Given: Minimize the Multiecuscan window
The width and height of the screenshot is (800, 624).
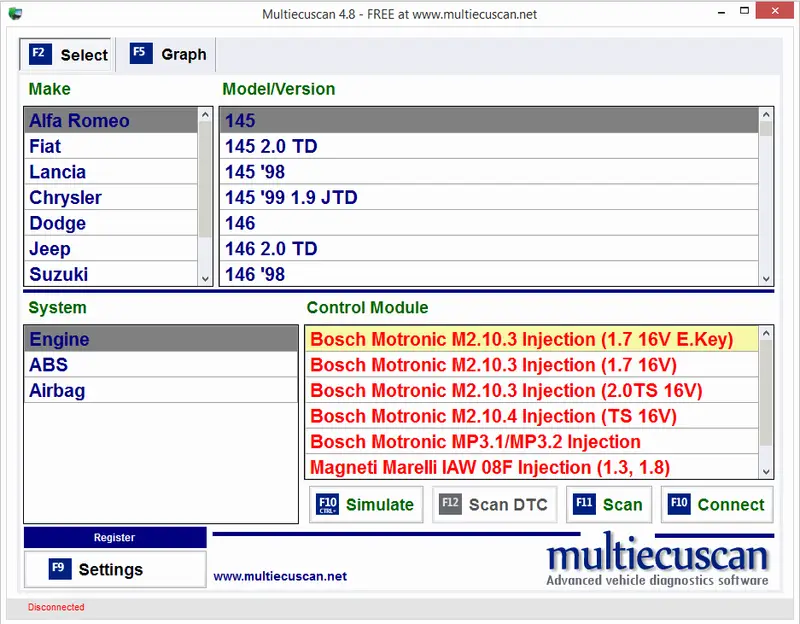Looking at the screenshot, I should click(x=721, y=12).
